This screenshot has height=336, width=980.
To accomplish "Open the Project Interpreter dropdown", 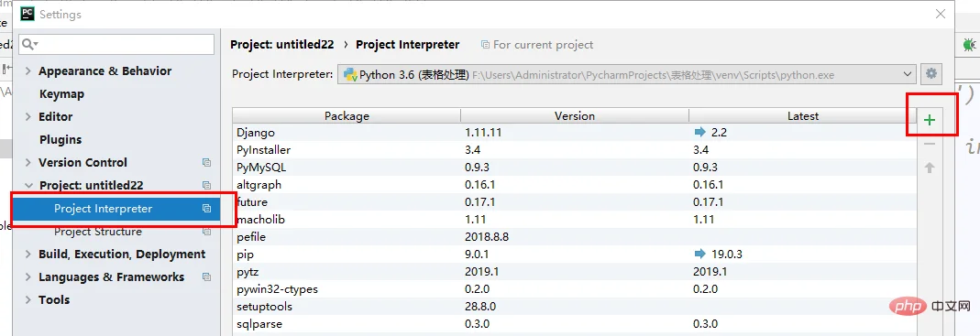I will coord(627,74).
